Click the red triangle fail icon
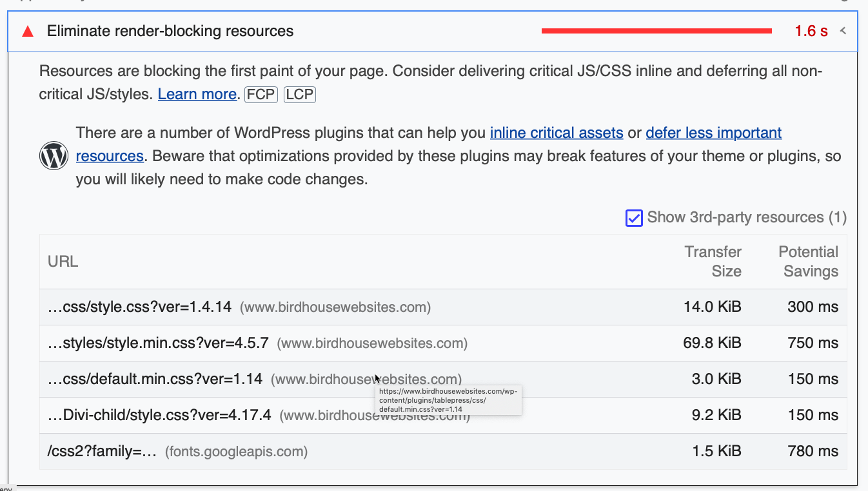 coord(28,32)
